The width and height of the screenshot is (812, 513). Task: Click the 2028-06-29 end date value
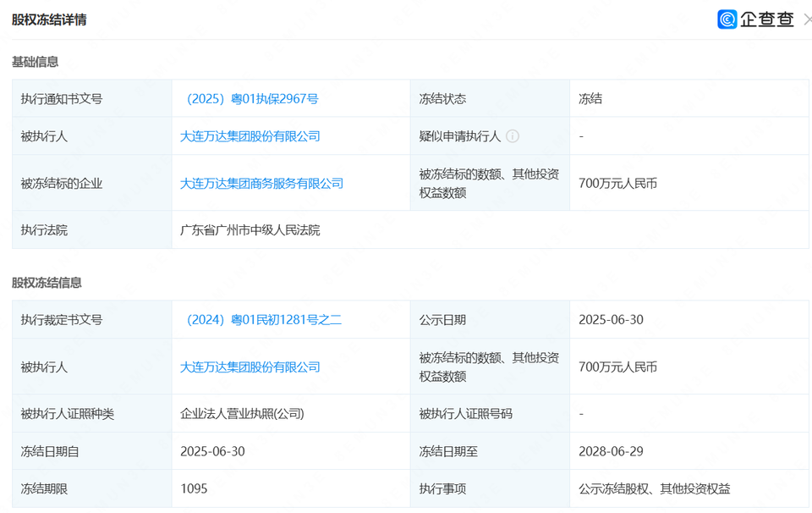tap(611, 451)
